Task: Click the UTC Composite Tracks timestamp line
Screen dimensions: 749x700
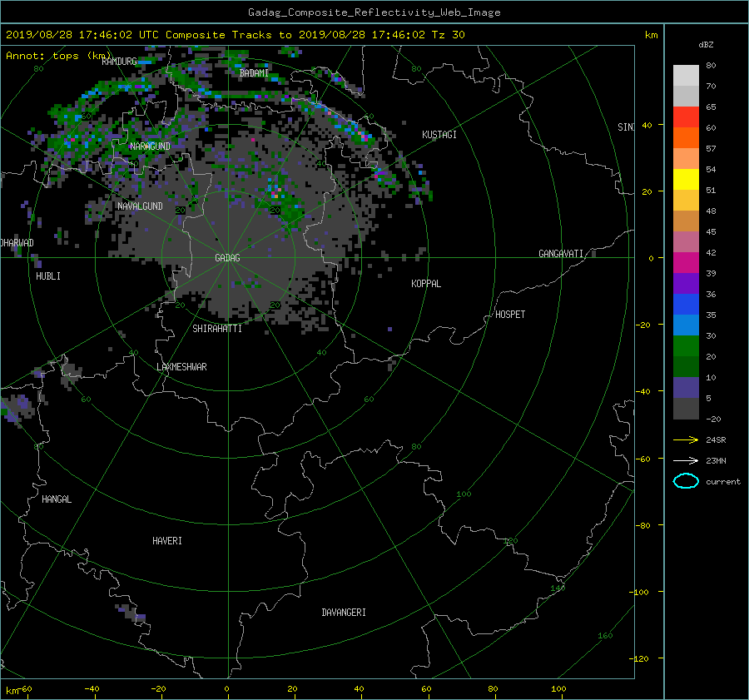Action: (235, 35)
